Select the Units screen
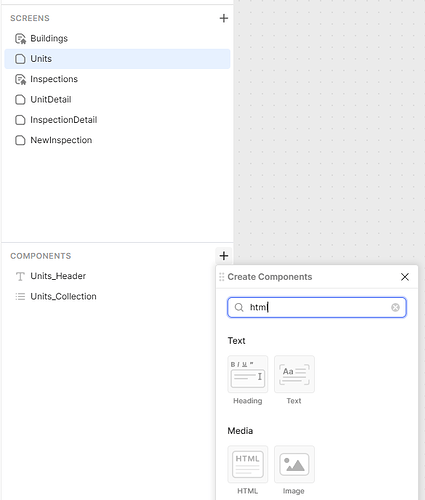The height and width of the screenshot is (500, 425). [117, 59]
